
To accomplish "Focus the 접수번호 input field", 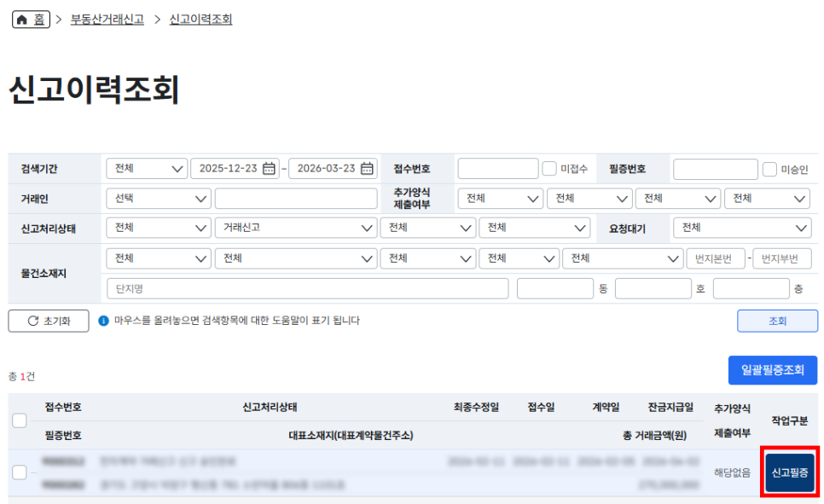I will coord(497,169).
